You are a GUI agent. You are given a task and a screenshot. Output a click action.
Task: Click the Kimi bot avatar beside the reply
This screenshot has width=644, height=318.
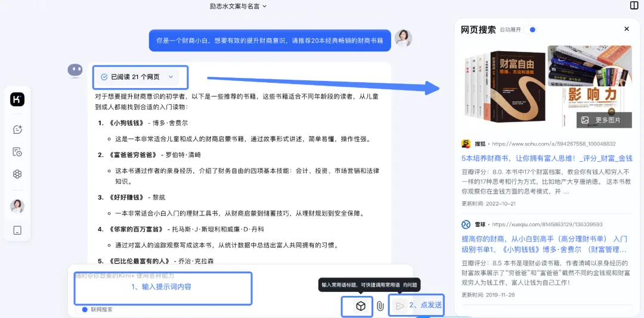pos(75,71)
